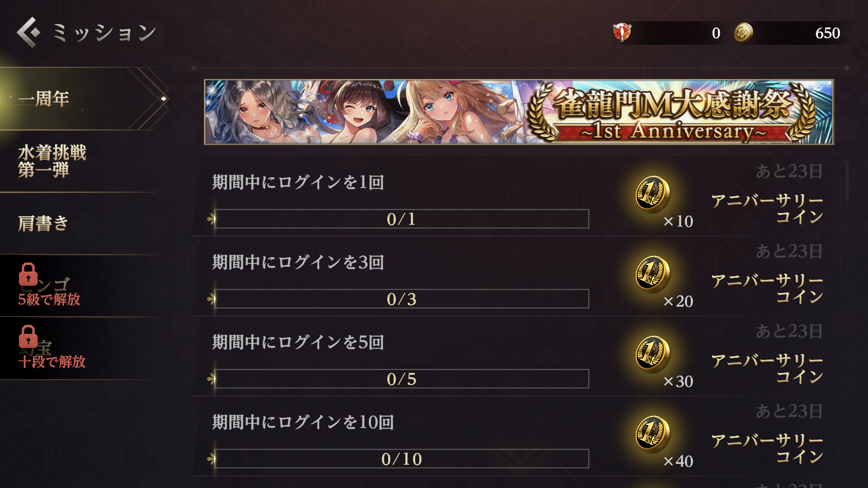Open the 雀龍門M大感謝祭 1st Anniversary banner
The image size is (868, 488).
519,112
